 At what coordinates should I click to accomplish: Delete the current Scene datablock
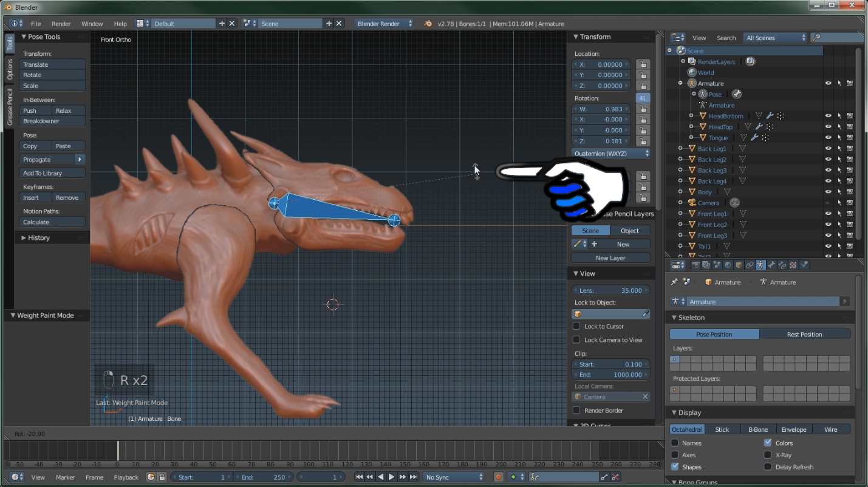340,24
